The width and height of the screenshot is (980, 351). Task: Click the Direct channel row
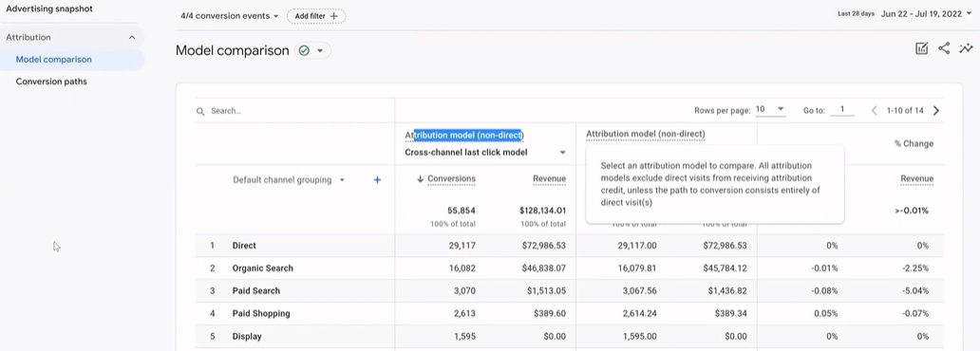(x=569, y=246)
